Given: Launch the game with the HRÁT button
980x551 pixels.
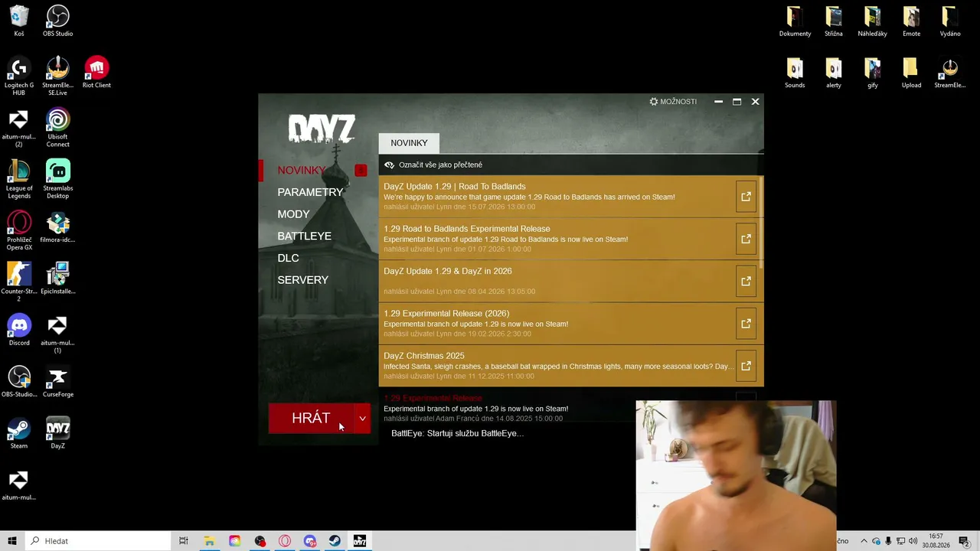Looking at the screenshot, I should [x=311, y=418].
